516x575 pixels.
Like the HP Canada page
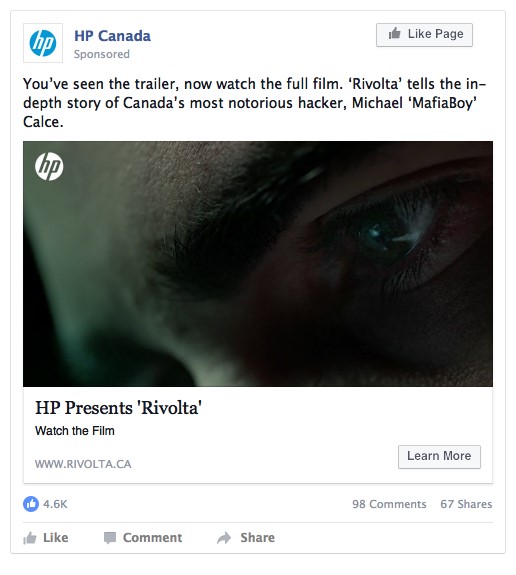point(424,35)
